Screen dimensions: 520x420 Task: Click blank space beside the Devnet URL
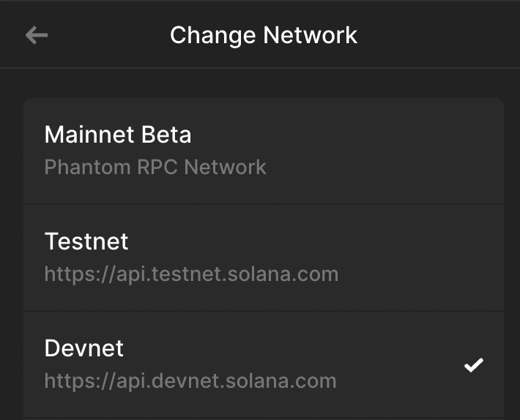398,381
